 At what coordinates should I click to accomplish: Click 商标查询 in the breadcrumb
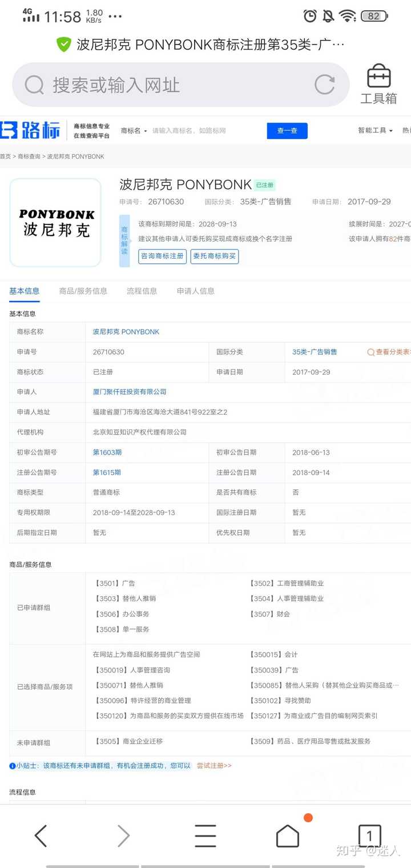29,156
